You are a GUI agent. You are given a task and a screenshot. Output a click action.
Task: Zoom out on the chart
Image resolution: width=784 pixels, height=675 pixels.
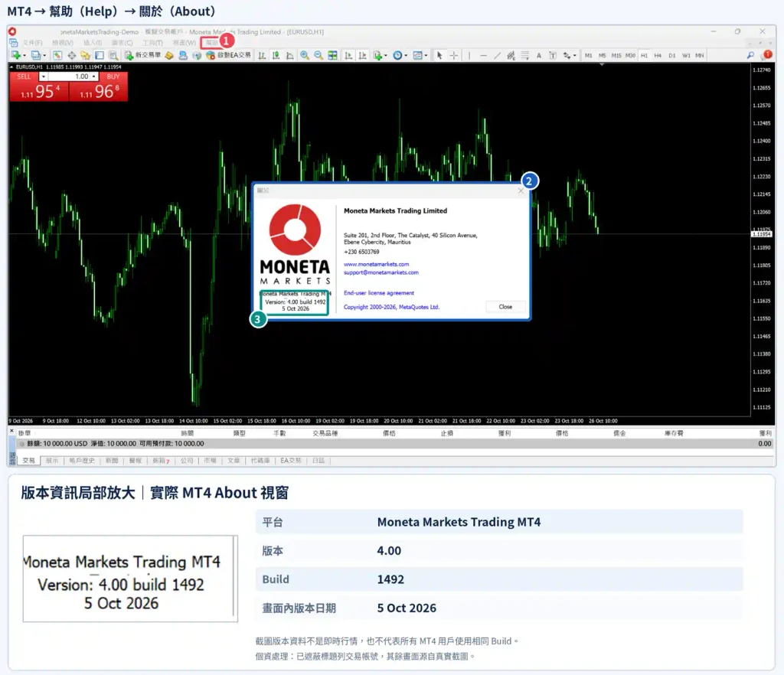click(x=318, y=55)
